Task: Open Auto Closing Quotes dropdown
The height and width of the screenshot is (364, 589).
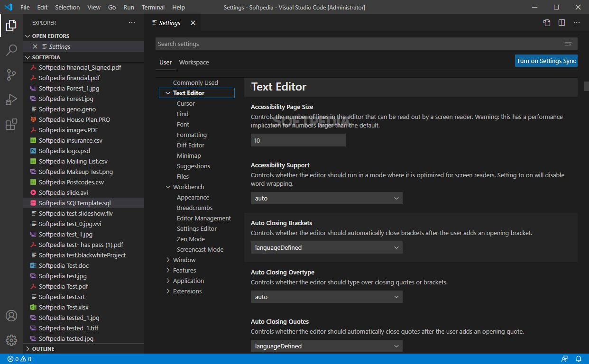Action: [x=326, y=346]
